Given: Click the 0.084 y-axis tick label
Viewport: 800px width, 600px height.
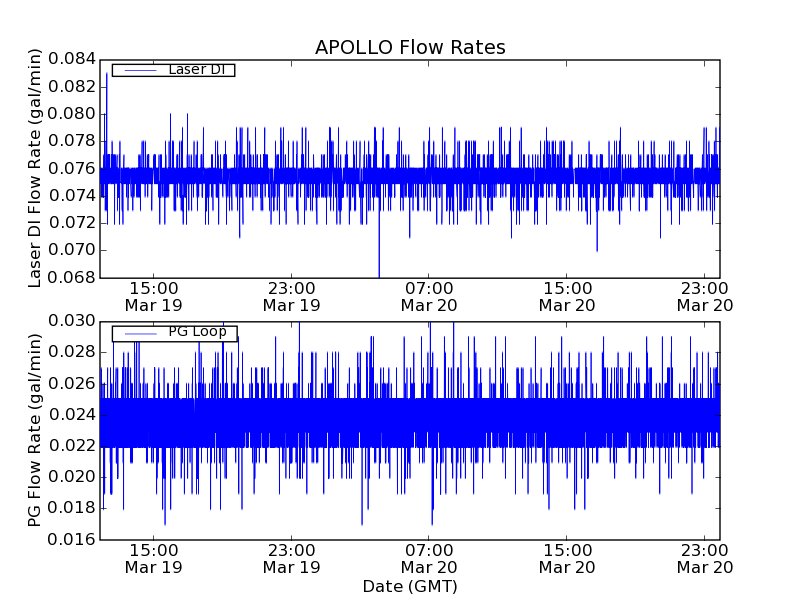Looking at the screenshot, I should point(72,59).
